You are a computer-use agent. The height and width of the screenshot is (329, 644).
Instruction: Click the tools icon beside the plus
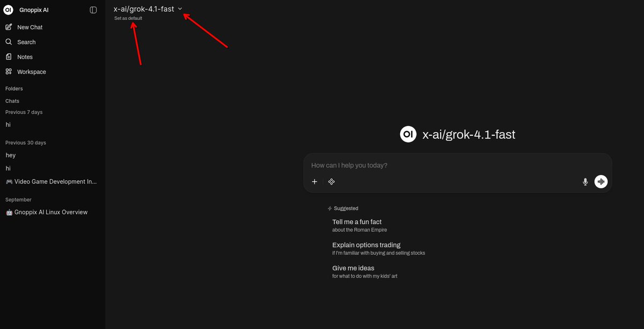[x=332, y=181]
